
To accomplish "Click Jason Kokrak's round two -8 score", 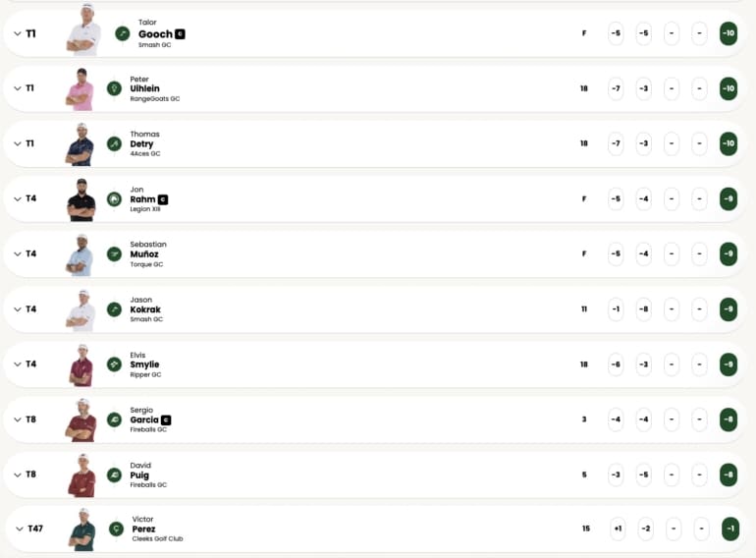I will point(643,308).
